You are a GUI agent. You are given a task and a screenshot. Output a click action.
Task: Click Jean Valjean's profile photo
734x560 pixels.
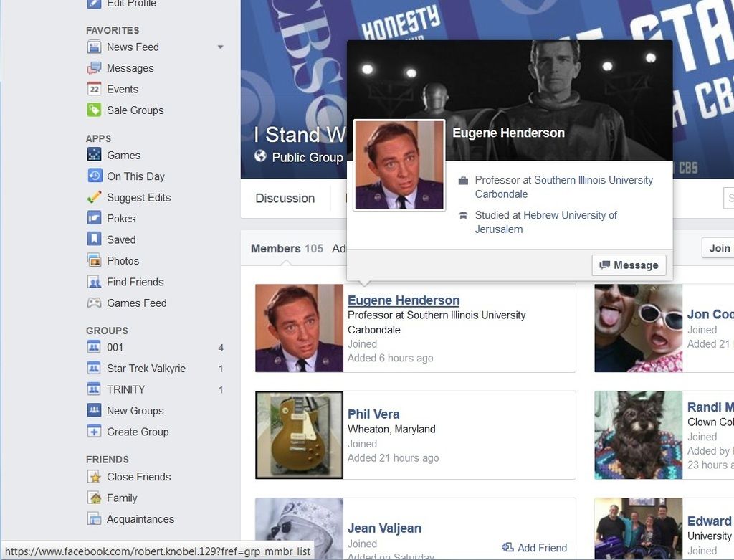tap(299, 528)
